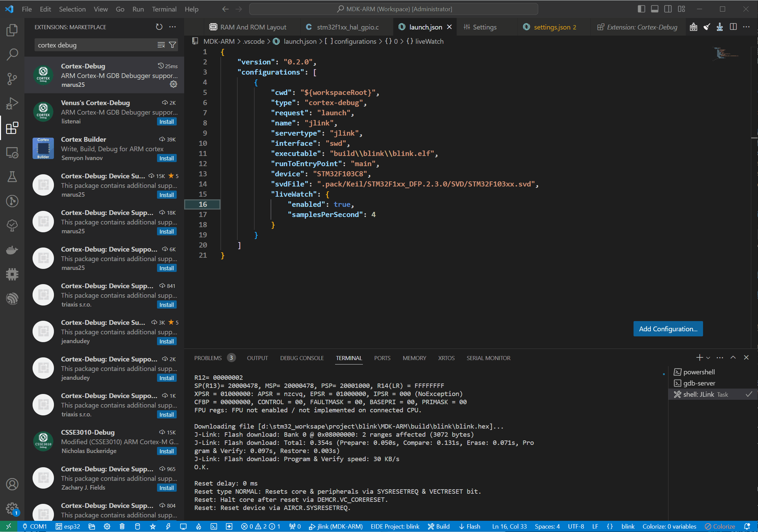Open the Terminal menu
758x532 pixels.
coord(164,9)
